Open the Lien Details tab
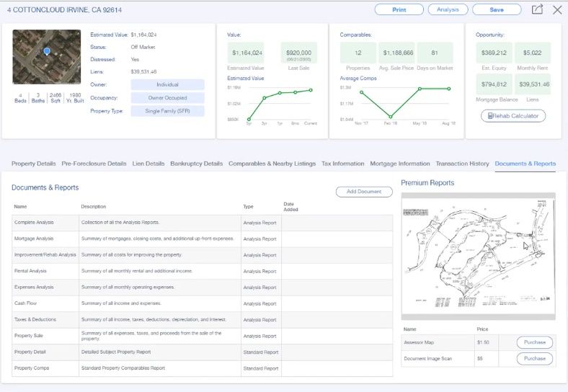 click(x=148, y=164)
